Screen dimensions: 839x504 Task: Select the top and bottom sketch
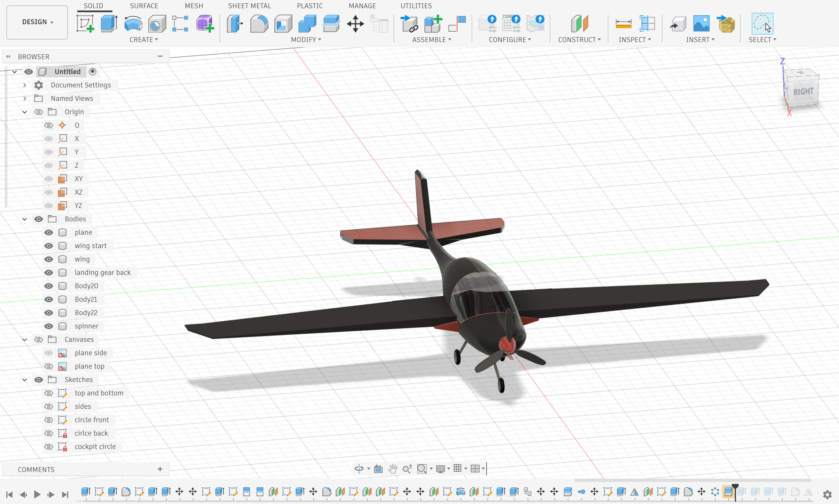pyautogui.click(x=99, y=393)
